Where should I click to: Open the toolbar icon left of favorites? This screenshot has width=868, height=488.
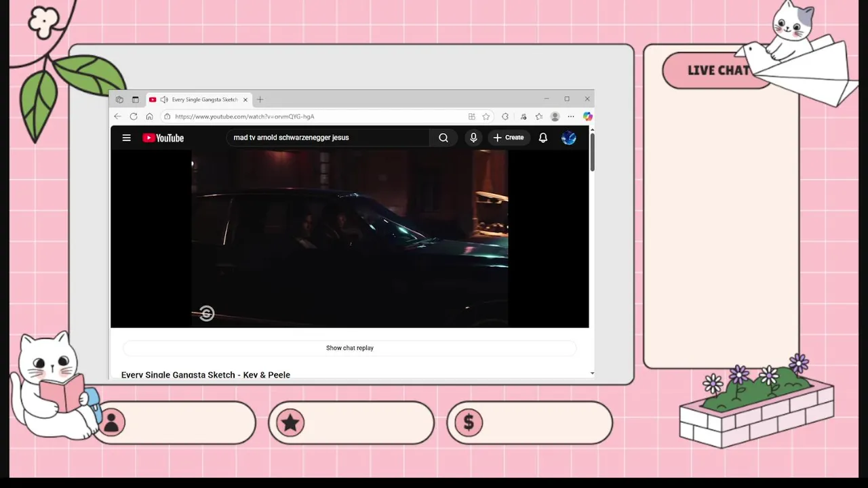coord(523,117)
